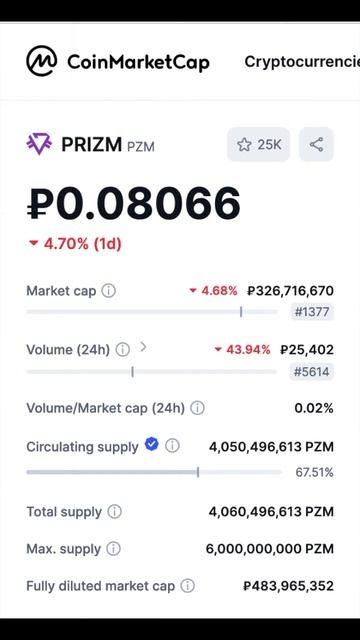Click the Circulating supply progress bar
This screenshot has width=360, height=640.
[x=154, y=472]
